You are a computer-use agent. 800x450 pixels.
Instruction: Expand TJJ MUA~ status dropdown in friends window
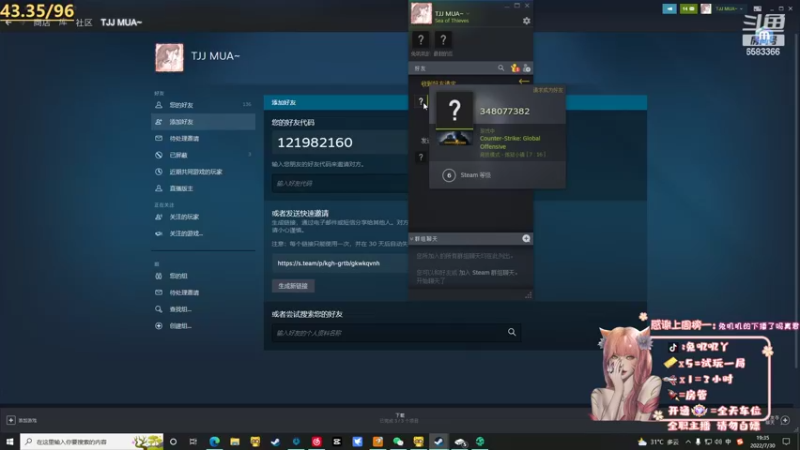pyautogui.click(x=467, y=14)
